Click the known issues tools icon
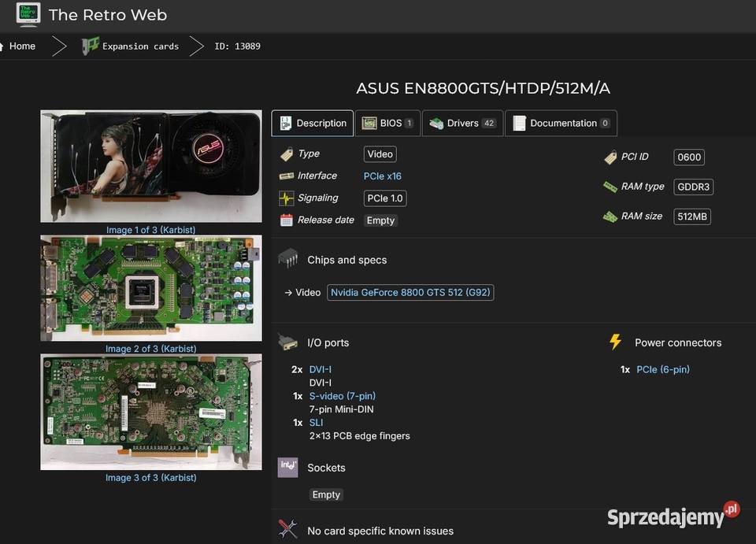This screenshot has width=756, height=544. pyautogui.click(x=288, y=529)
